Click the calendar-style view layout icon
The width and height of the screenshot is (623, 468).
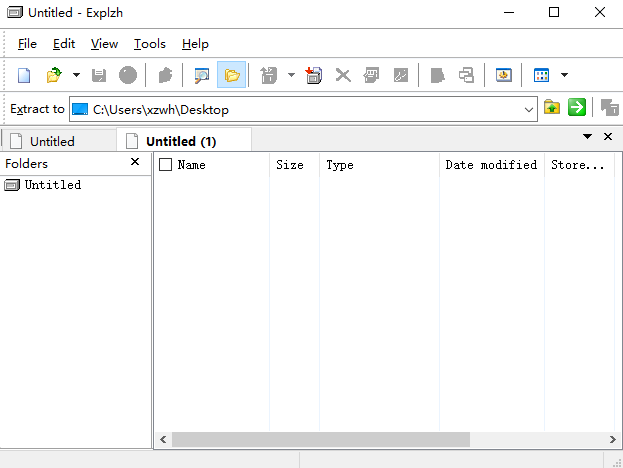pos(541,75)
